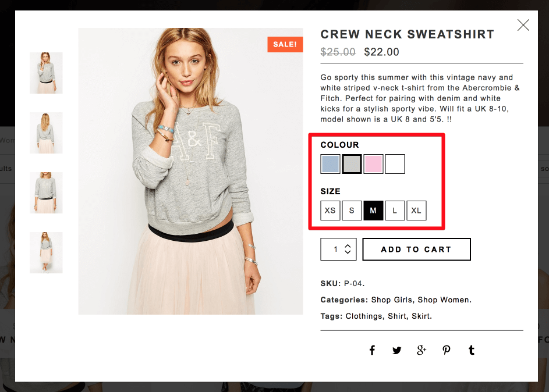
Task: Choose the blue colour swatch
Action: [x=330, y=164]
